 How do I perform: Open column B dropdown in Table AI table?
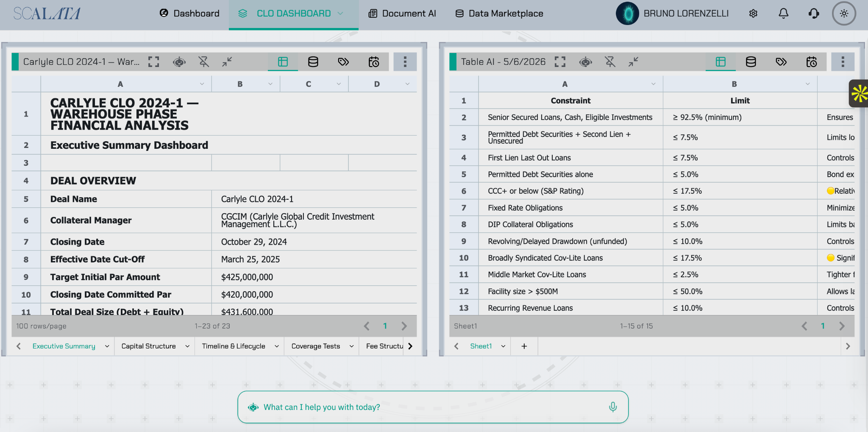point(808,84)
